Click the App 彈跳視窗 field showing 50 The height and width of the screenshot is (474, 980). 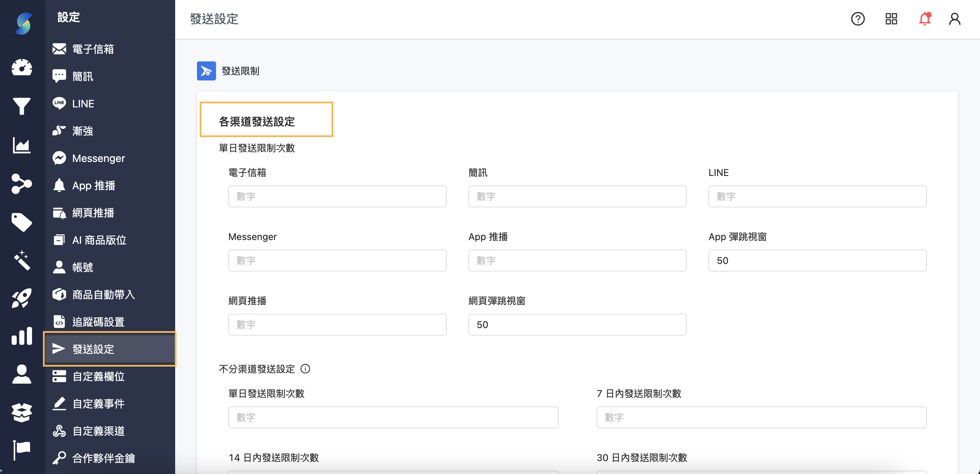click(817, 261)
